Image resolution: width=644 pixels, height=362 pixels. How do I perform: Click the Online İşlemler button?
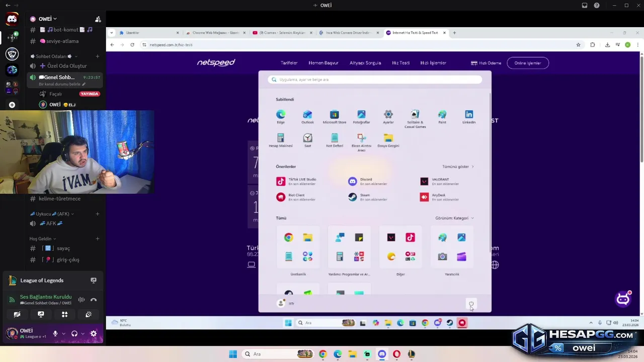tap(527, 63)
